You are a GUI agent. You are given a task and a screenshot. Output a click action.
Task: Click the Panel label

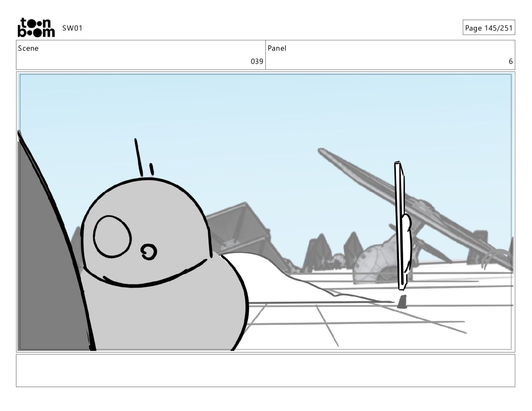coord(277,48)
